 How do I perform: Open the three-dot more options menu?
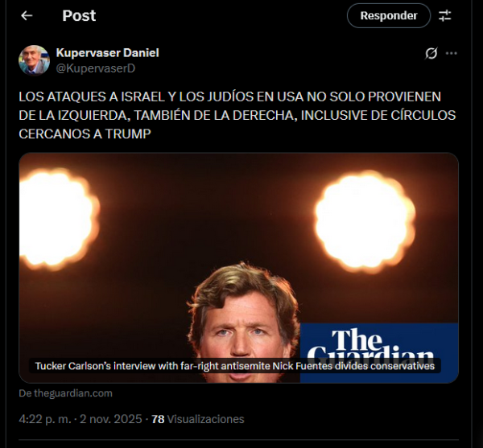(x=452, y=53)
